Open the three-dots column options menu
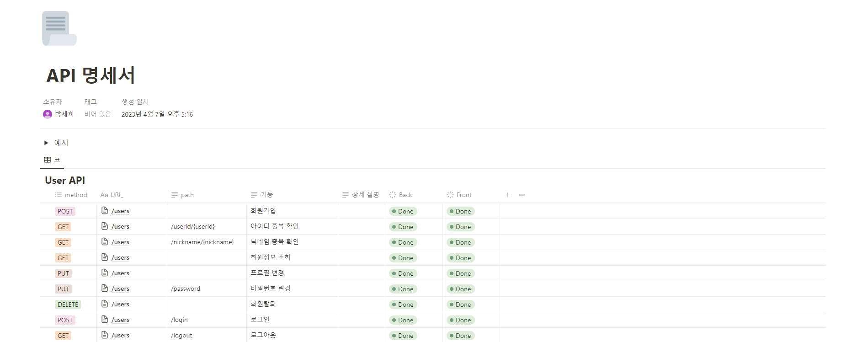868x342 pixels. tap(522, 195)
